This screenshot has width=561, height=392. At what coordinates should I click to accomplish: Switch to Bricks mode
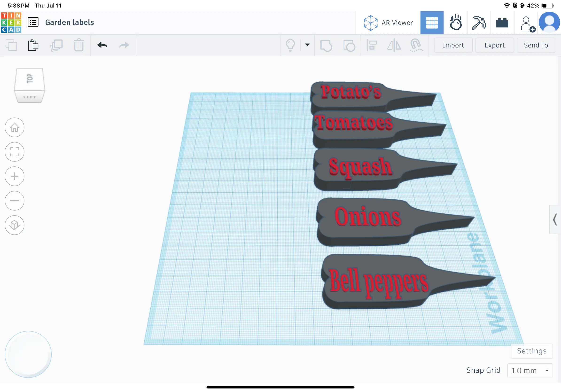tap(502, 23)
